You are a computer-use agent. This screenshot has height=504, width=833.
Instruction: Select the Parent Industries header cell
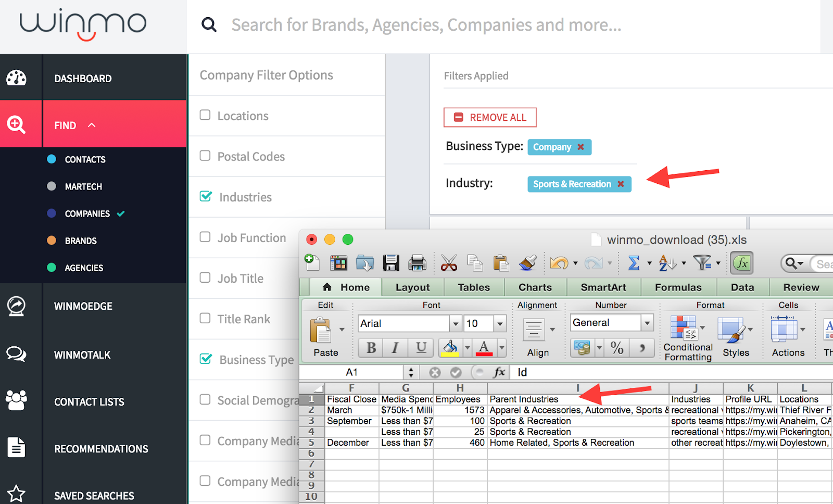[578, 399]
